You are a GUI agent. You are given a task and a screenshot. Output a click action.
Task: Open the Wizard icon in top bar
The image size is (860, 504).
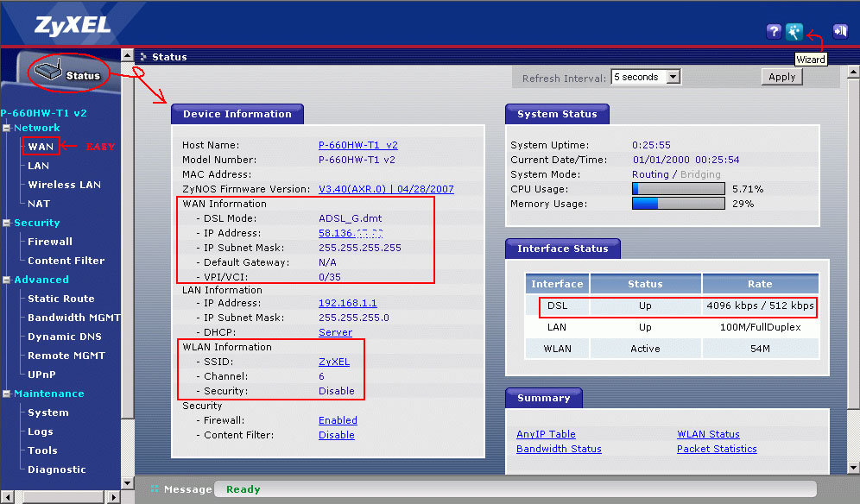click(794, 32)
